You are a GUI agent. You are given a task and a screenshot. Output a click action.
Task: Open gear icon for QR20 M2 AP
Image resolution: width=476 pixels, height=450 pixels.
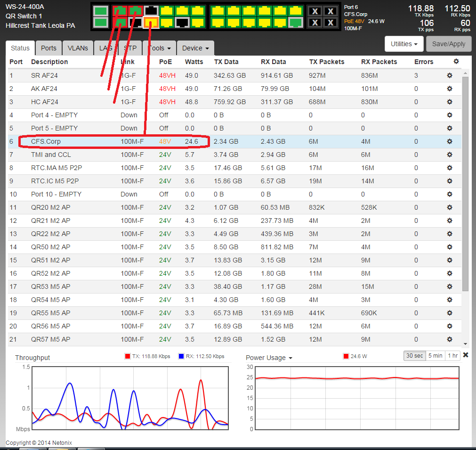coord(450,207)
